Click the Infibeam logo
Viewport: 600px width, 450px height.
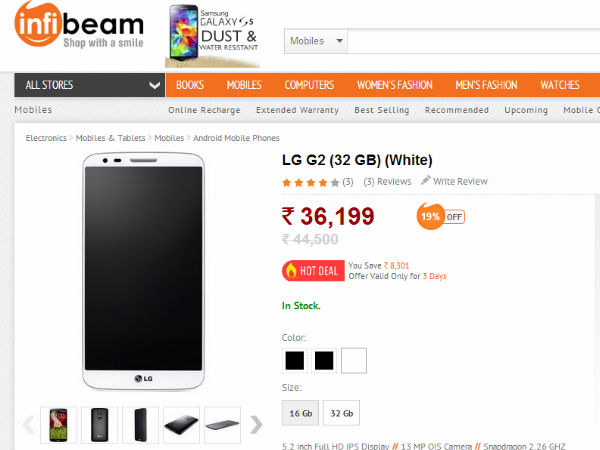79,25
